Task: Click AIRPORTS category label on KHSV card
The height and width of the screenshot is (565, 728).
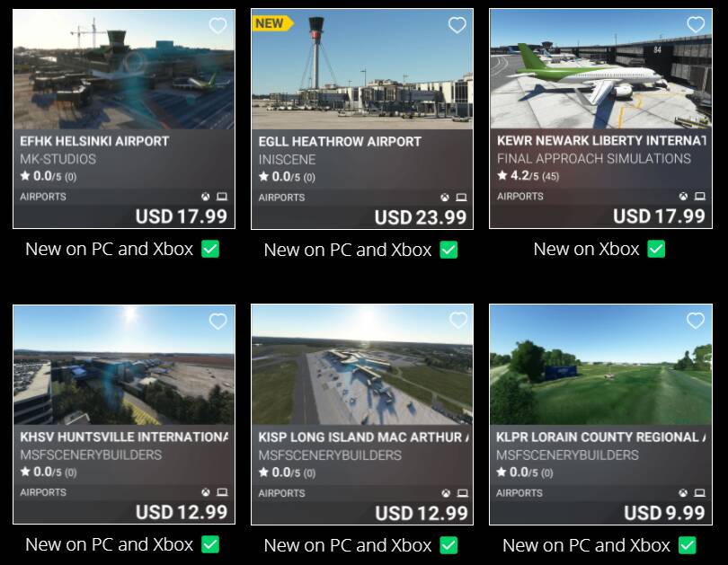Action: [x=43, y=492]
